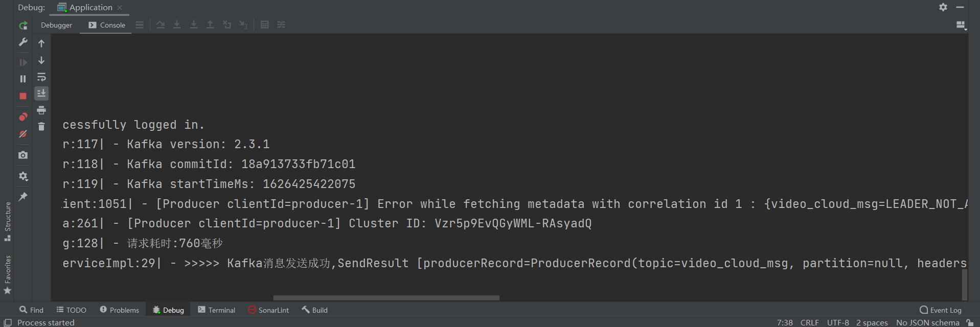Print the console output
The height and width of the screenshot is (327, 980).
pos(41,110)
